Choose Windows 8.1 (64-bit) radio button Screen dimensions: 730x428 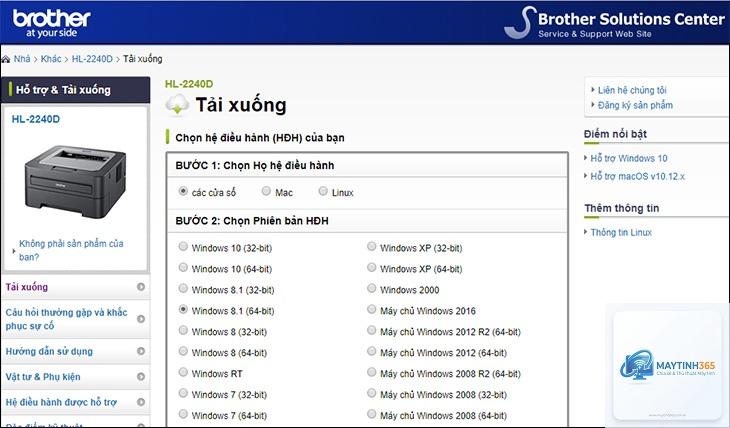point(183,309)
